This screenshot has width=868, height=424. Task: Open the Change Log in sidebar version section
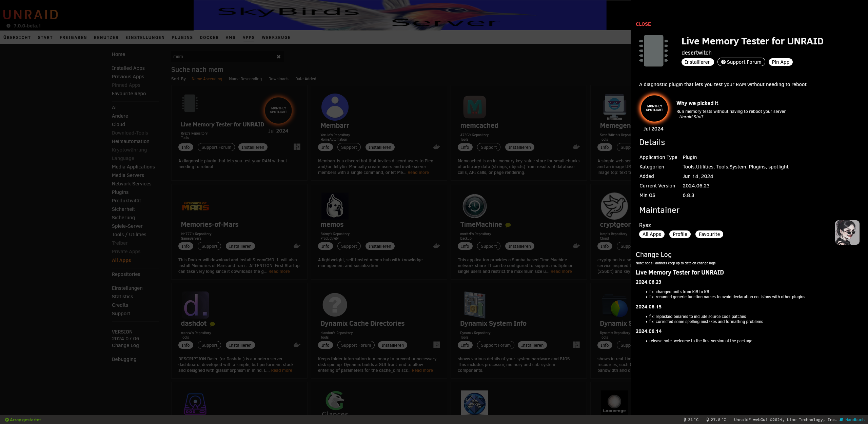point(125,345)
